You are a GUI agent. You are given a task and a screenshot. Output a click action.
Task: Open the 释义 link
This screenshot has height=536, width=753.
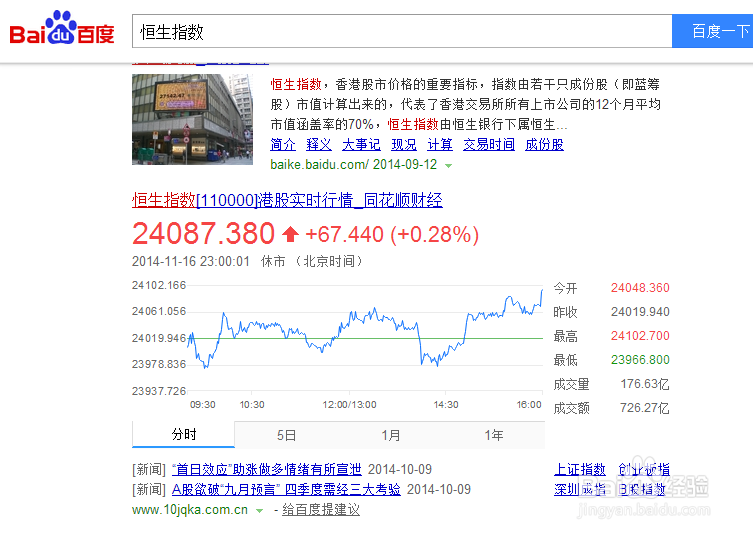click(319, 145)
